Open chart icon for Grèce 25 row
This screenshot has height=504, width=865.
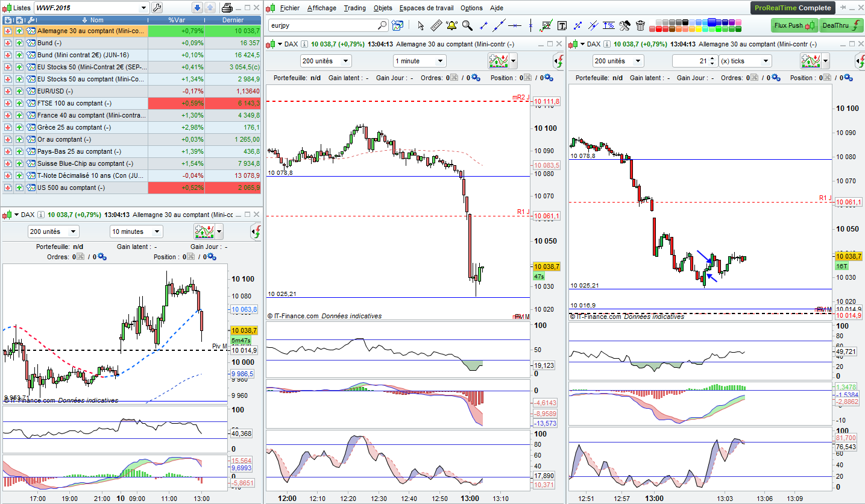[31, 127]
